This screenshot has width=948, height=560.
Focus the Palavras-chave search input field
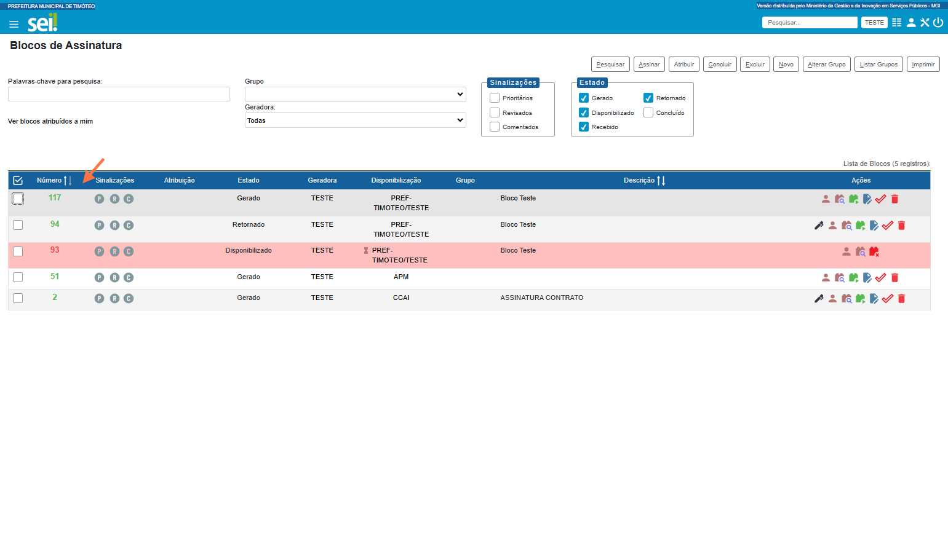[x=119, y=94]
